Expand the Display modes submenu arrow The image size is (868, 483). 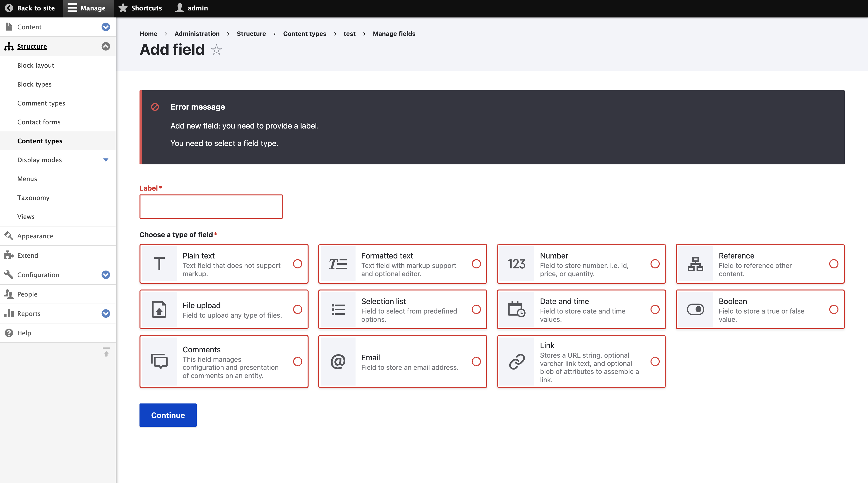pos(106,160)
